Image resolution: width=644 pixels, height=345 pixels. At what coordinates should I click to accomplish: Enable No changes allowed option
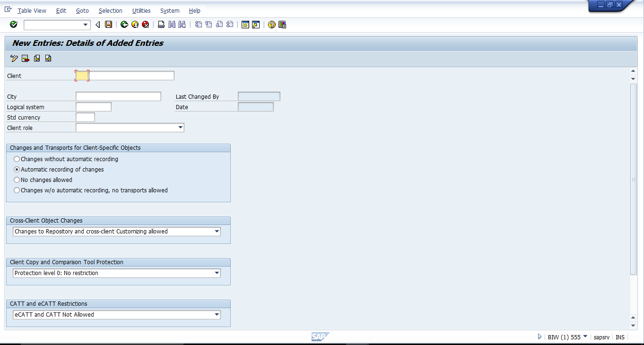17,180
